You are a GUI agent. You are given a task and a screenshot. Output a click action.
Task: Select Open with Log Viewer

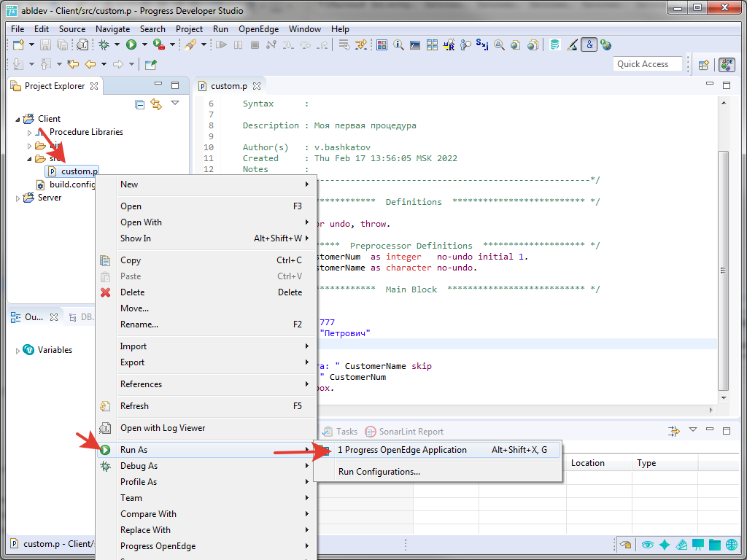pyautogui.click(x=206, y=427)
